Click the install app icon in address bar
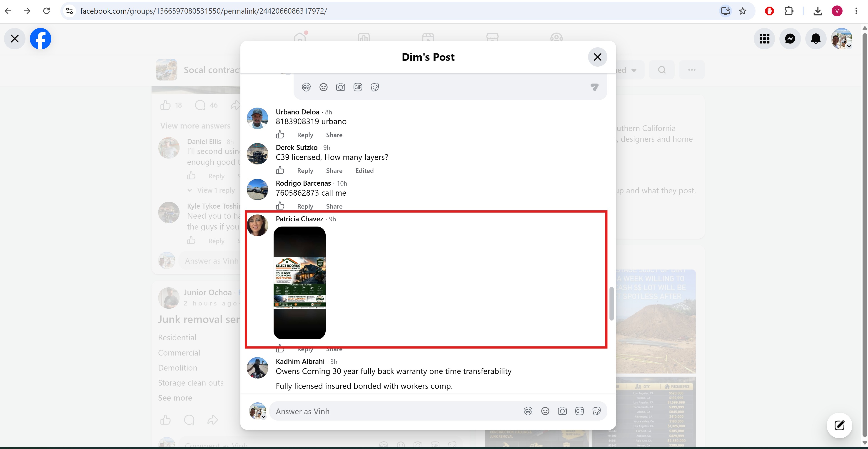Screen dimensions: 868x449 [x=726, y=11]
